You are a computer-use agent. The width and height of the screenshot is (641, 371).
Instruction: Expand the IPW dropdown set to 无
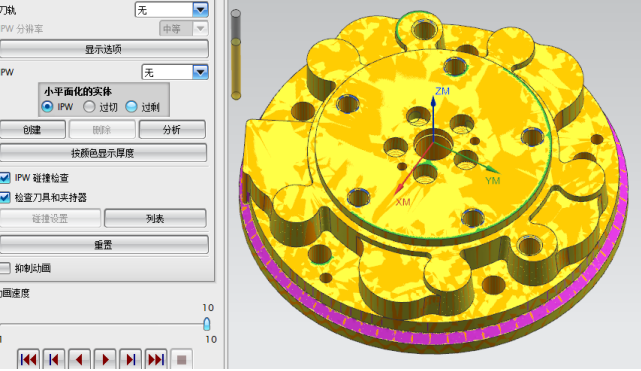(175, 72)
